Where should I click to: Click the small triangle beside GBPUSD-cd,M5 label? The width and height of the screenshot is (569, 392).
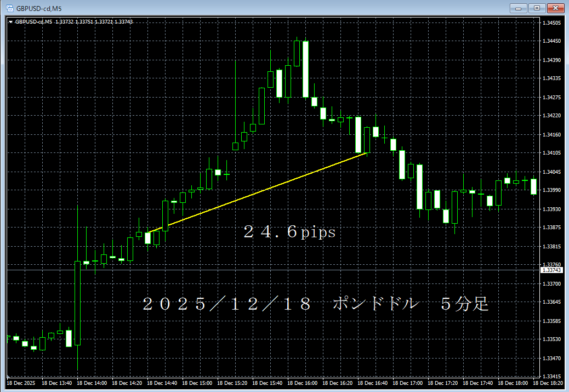pos(10,22)
